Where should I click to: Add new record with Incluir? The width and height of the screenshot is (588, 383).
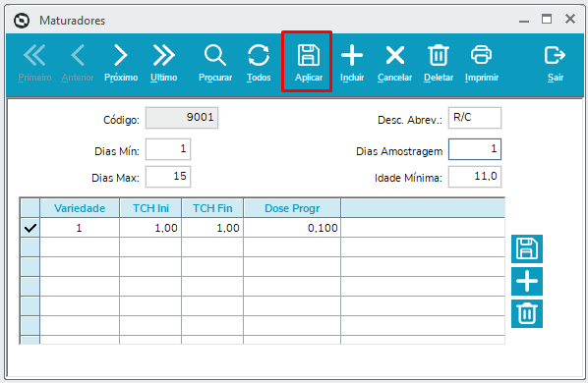352,63
